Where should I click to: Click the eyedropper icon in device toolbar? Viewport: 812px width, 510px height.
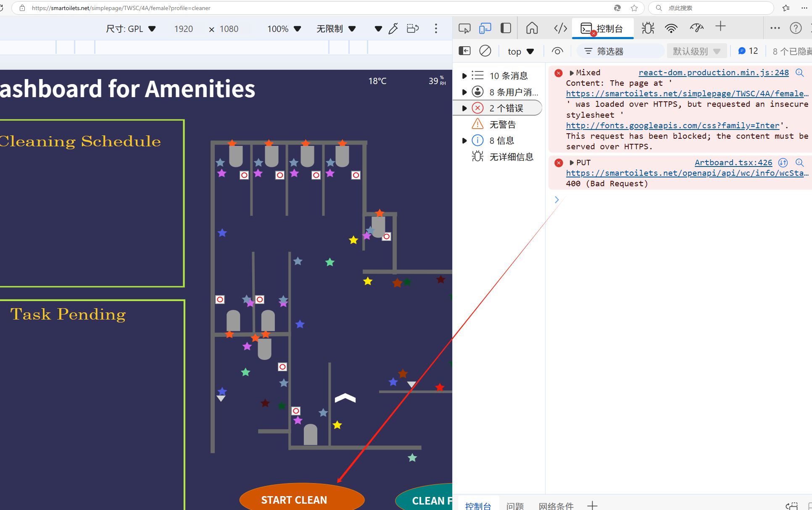pos(393,29)
